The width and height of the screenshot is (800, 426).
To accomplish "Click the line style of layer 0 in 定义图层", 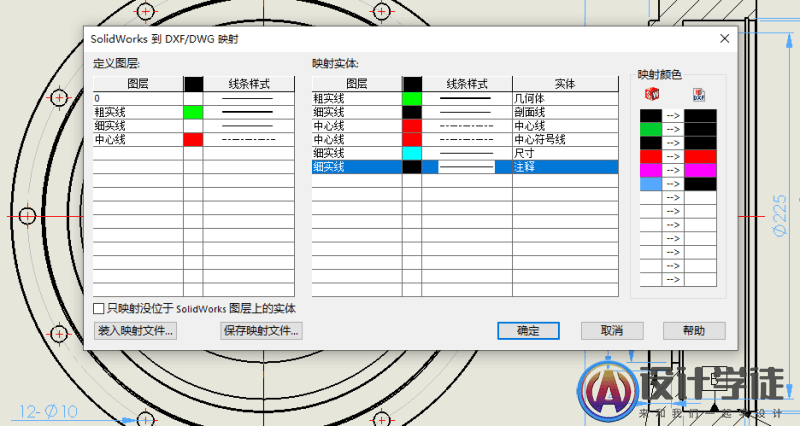I will (248, 98).
